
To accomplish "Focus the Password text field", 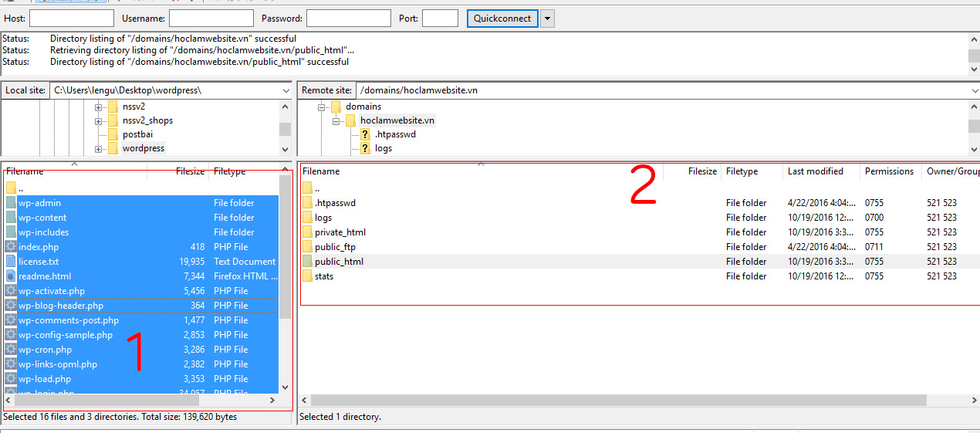I will pyautogui.click(x=348, y=19).
